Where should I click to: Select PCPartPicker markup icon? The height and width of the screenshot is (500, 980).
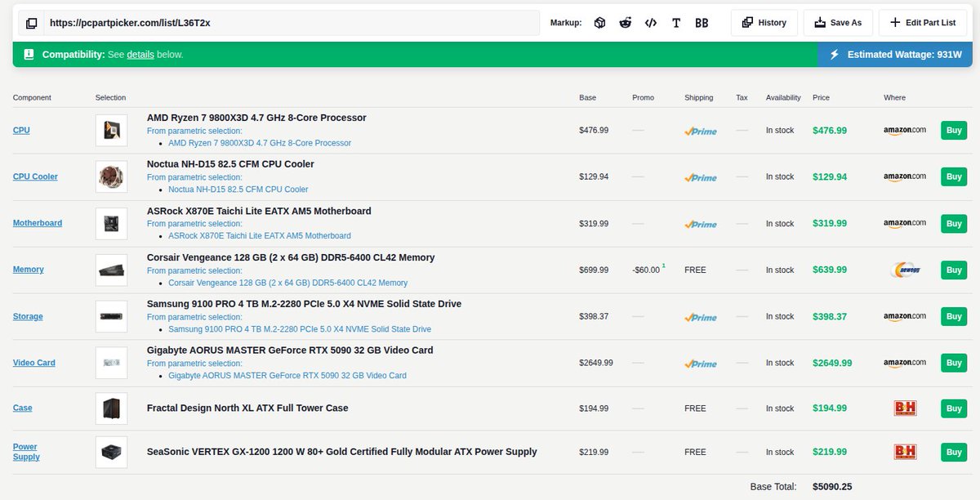(599, 23)
